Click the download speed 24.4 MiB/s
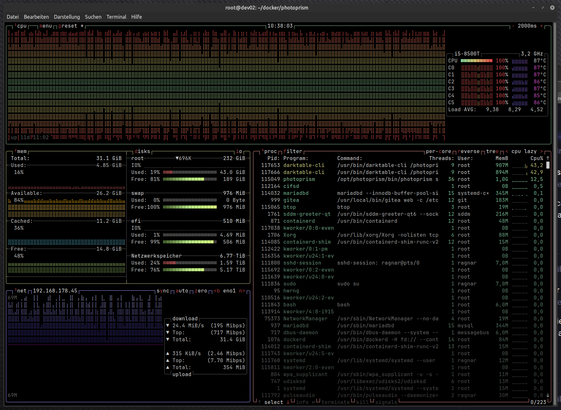Image resolution: width=561 pixels, height=410 pixels. point(188,326)
